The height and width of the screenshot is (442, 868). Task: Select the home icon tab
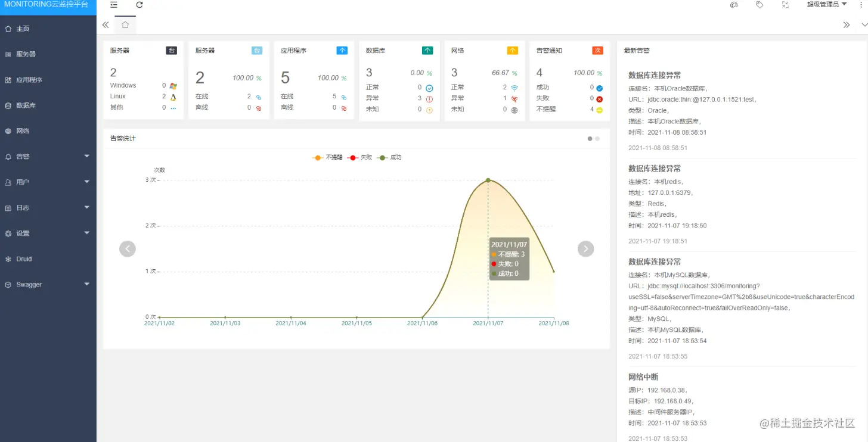pos(125,25)
